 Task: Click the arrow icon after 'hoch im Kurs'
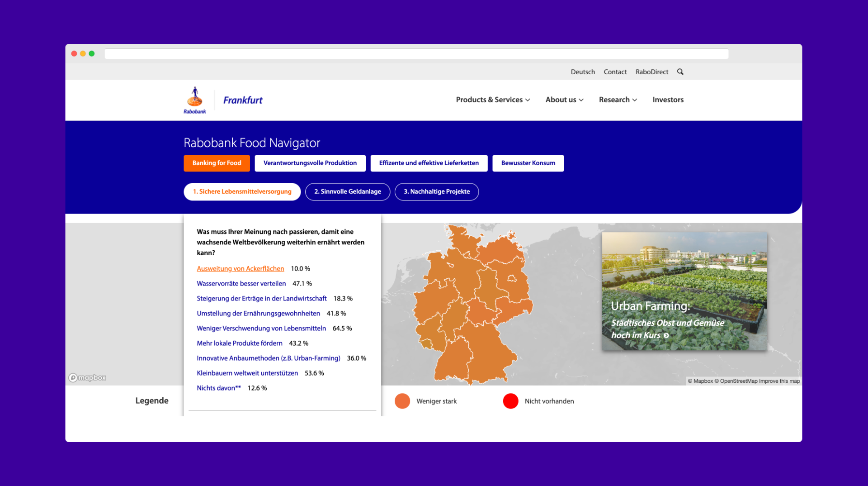pyautogui.click(x=666, y=335)
